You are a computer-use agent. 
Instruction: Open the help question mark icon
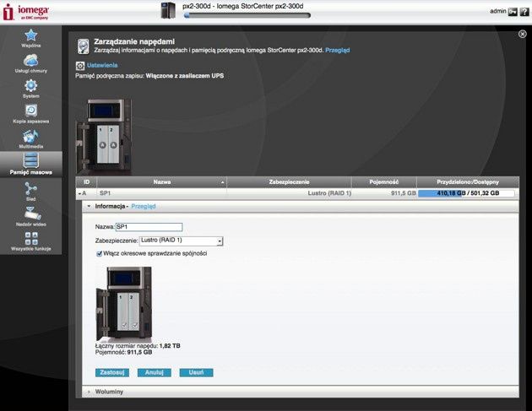point(524,12)
